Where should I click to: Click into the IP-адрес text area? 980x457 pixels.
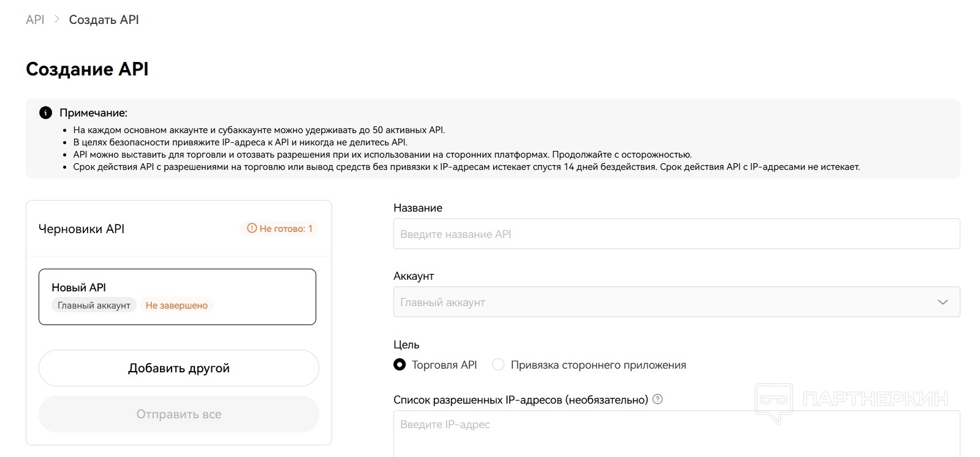coord(676,432)
